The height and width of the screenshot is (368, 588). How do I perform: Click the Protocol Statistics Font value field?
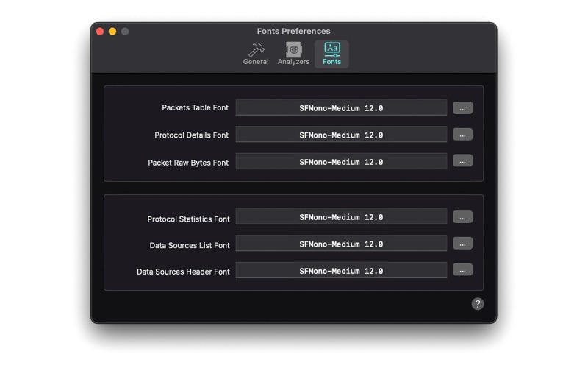[x=341, y=216]
